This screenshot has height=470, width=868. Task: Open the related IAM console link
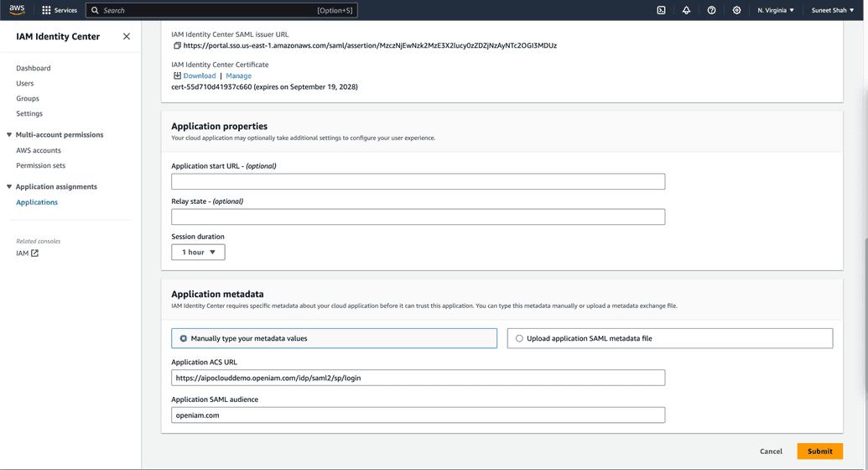tap(27, 253)
